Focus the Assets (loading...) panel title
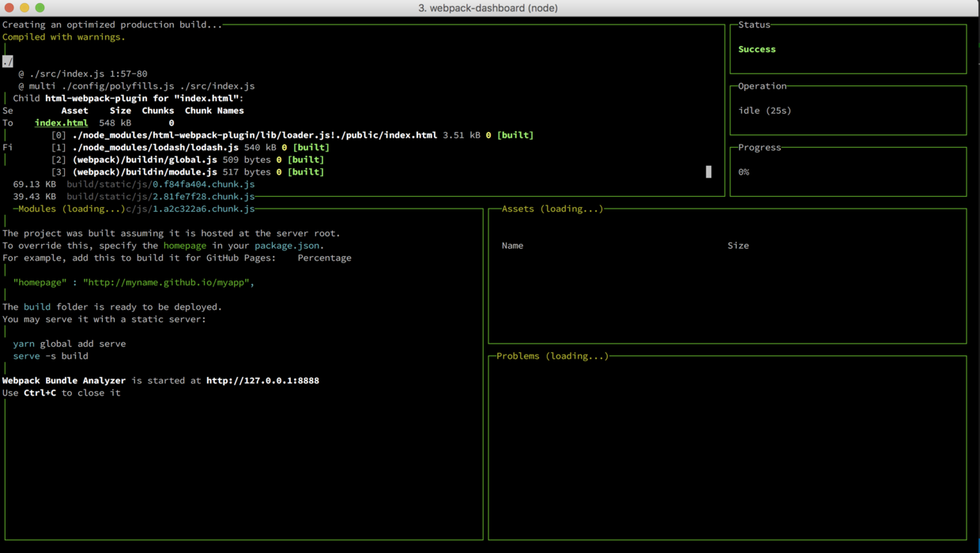 coord(552,209)
